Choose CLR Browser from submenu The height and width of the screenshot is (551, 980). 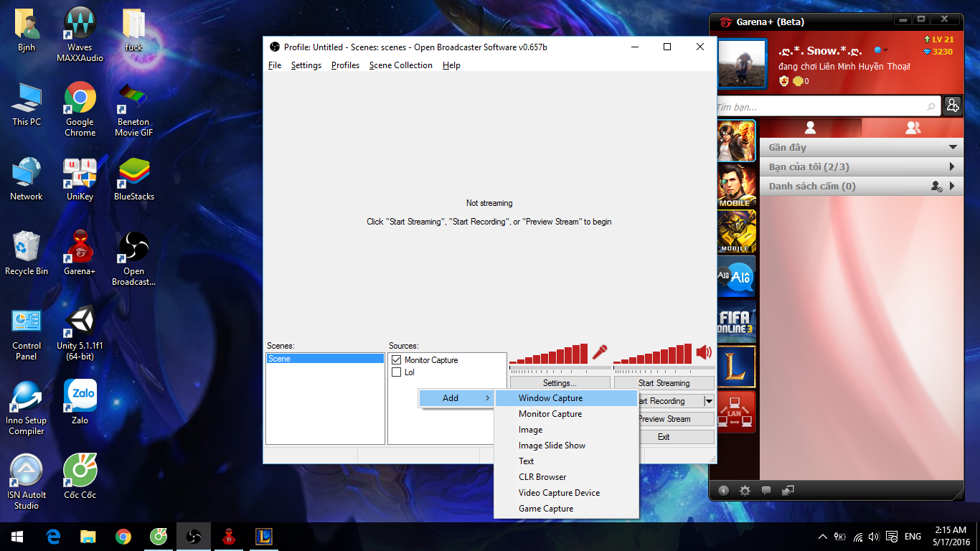[566, 477]
